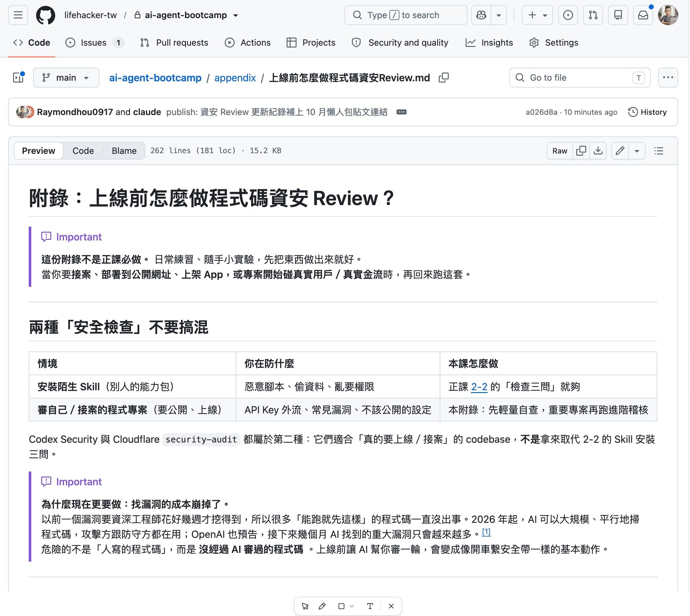Open your issues icon in header

568,15
